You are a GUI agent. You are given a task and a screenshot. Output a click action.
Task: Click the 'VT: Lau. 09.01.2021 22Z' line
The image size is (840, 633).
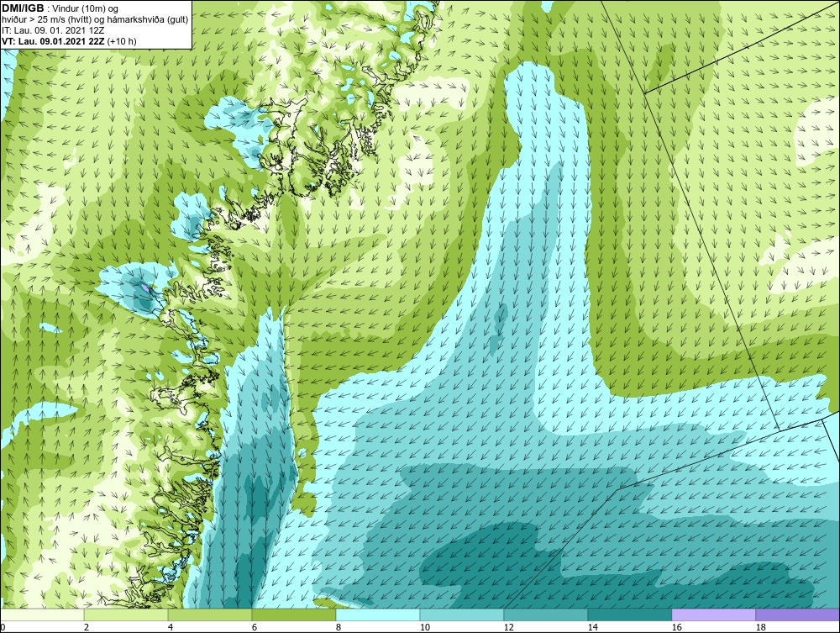click(x=53, y=41)
